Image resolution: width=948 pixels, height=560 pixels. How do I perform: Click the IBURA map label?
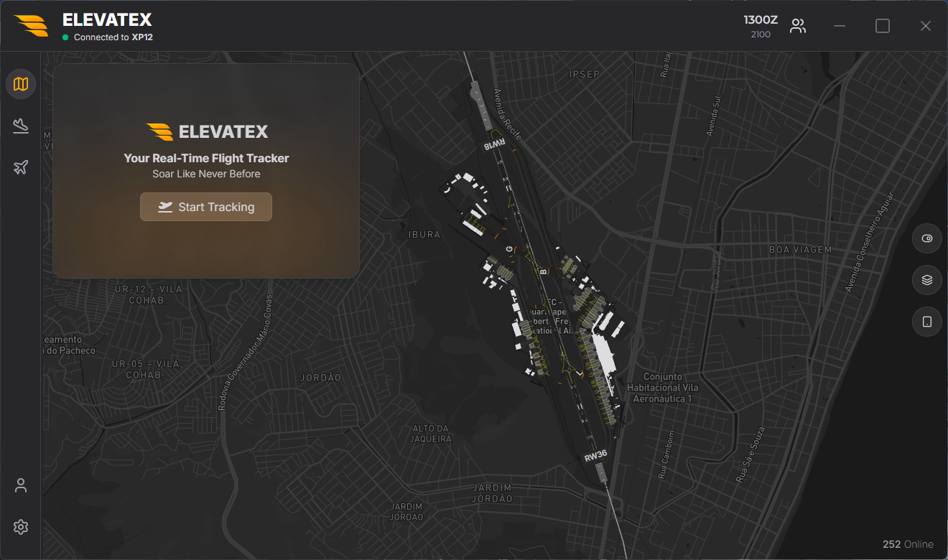coord(424,235)
